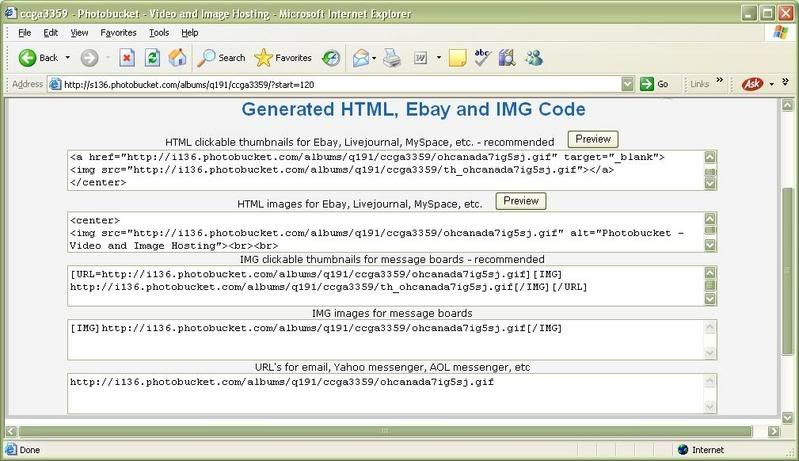Preview the HTML clickable thumbnails code
This screenshot has width=799, height=461.
point(592,139)
